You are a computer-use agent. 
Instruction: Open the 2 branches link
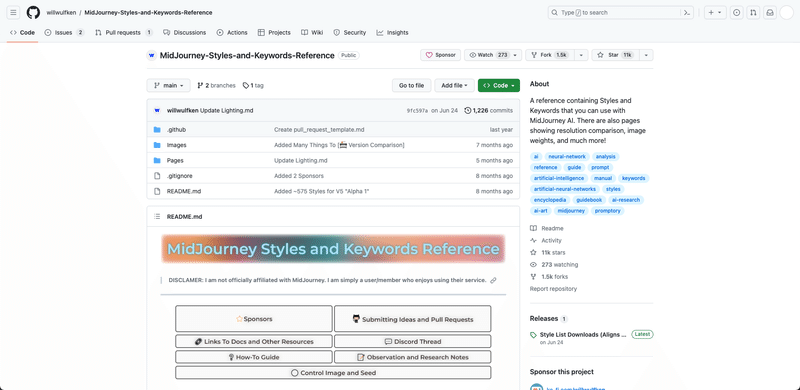pos(216,85)
